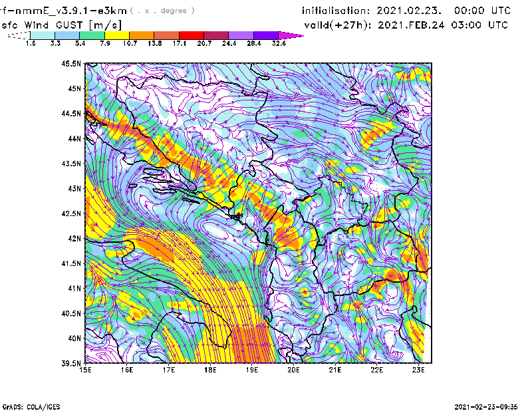Click the 44N latitude label
The image size is (532, 411).
(74, 138)
